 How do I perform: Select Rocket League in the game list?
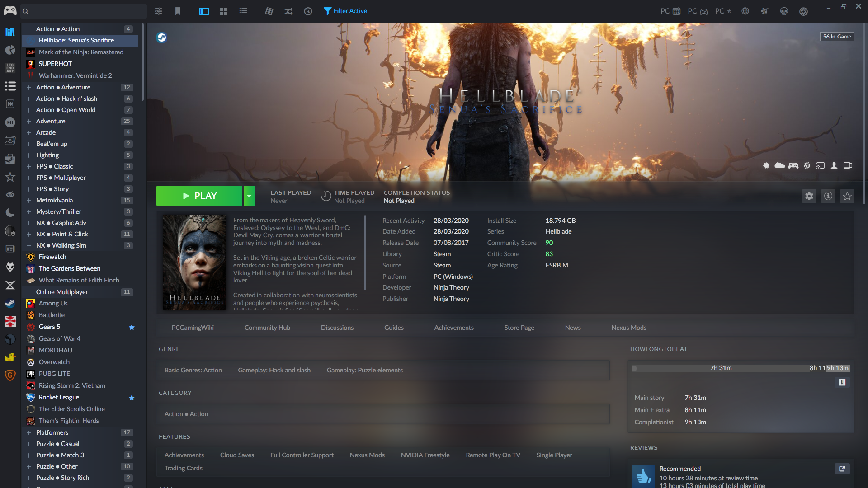coord(59,397)
